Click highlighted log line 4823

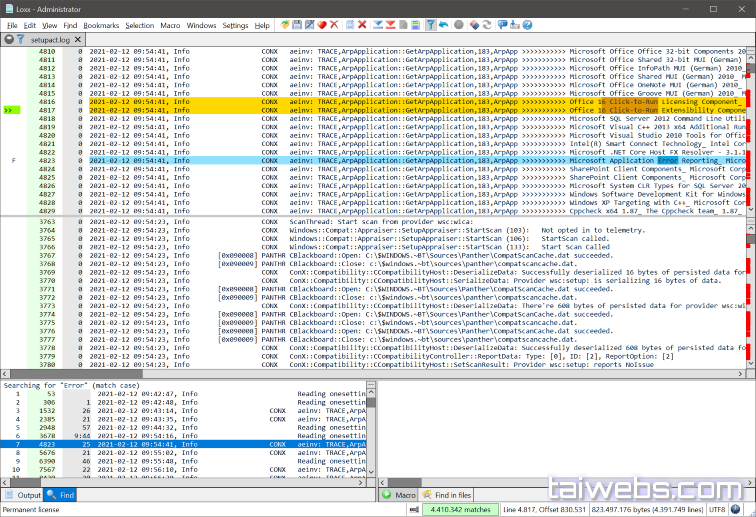[x=300, y=160]
